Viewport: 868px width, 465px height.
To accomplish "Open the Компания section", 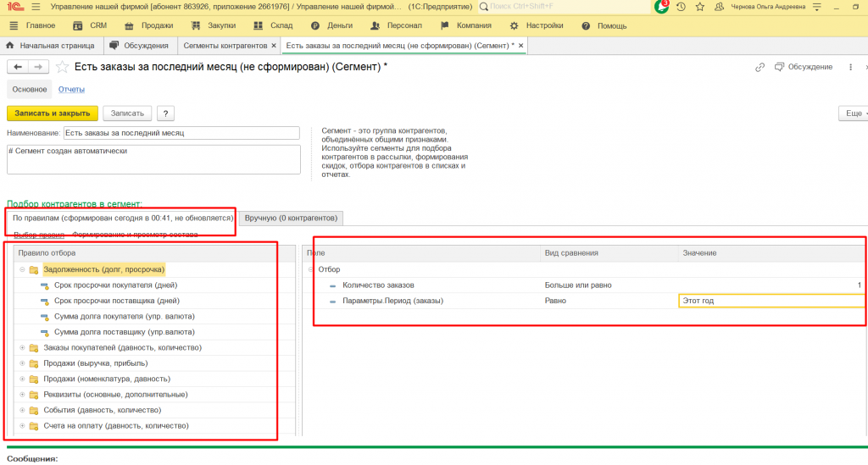I will pyautogui.click(x=465, y=25).
